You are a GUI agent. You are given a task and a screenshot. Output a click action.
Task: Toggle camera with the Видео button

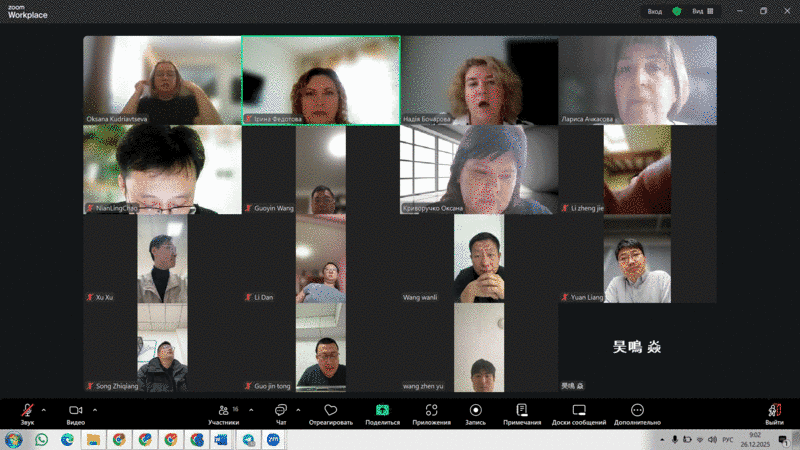pos(75,410)
